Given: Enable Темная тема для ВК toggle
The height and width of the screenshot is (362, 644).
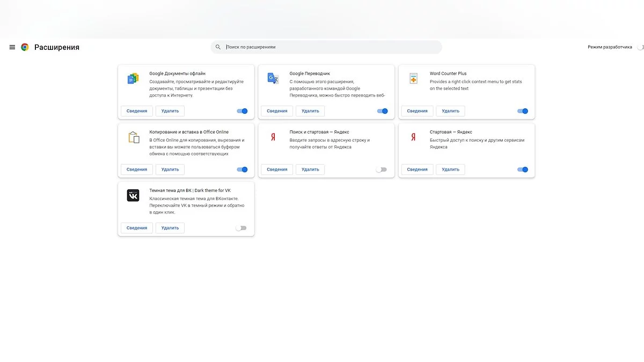Looking at the screenshot, I should 241,228.
